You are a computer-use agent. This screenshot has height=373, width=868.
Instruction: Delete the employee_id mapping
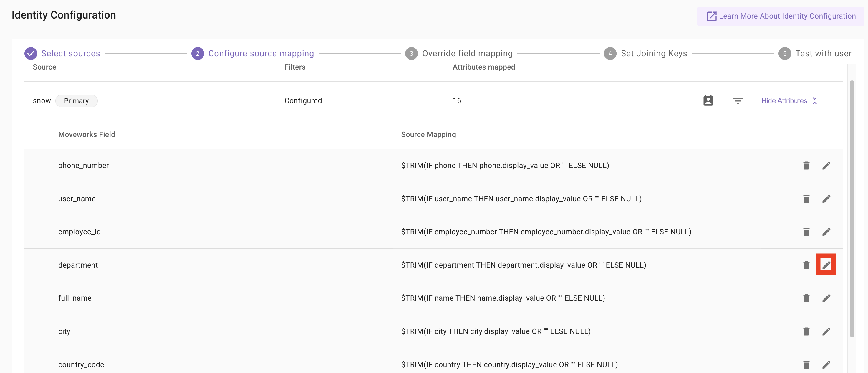point(806,232)
